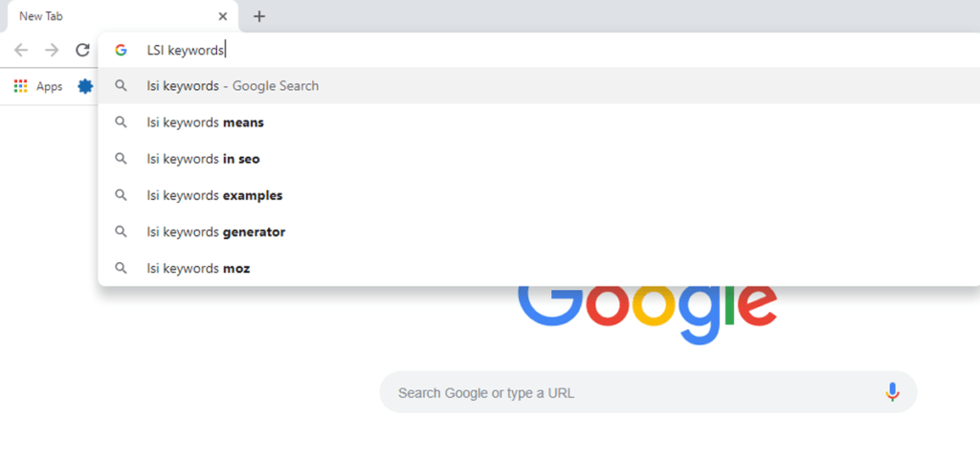Click the "Apps" label in bookmarks bar
The height and width of the screenshot is (463, 980).
[x=49, y=86]
